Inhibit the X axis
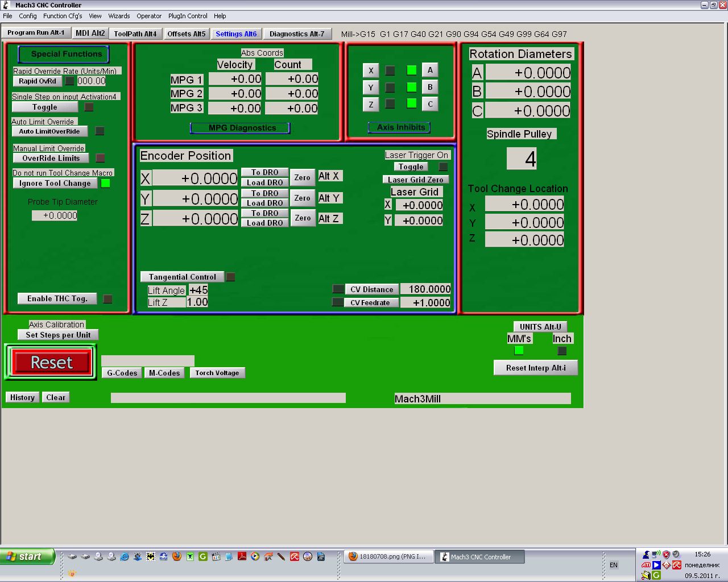 [371, 70]
